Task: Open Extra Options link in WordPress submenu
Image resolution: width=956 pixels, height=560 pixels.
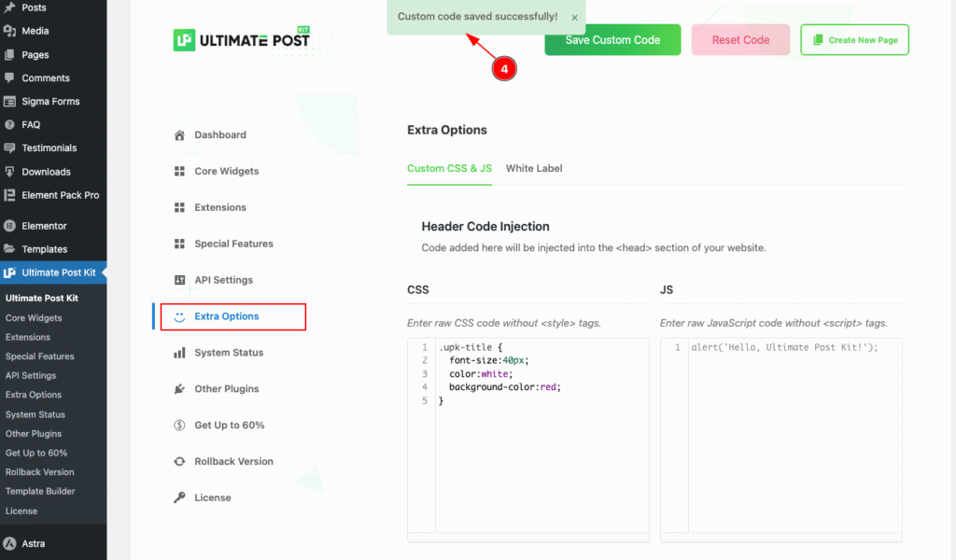Action: tap(34, 395)
